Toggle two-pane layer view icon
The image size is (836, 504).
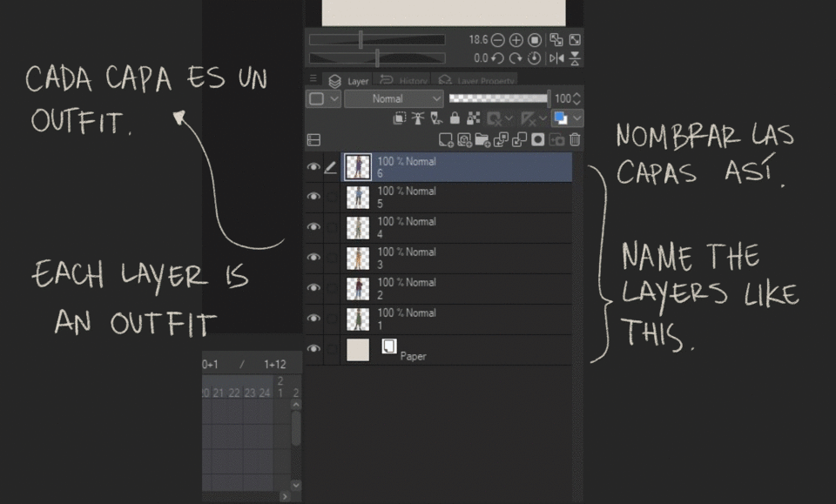point(314,140)
